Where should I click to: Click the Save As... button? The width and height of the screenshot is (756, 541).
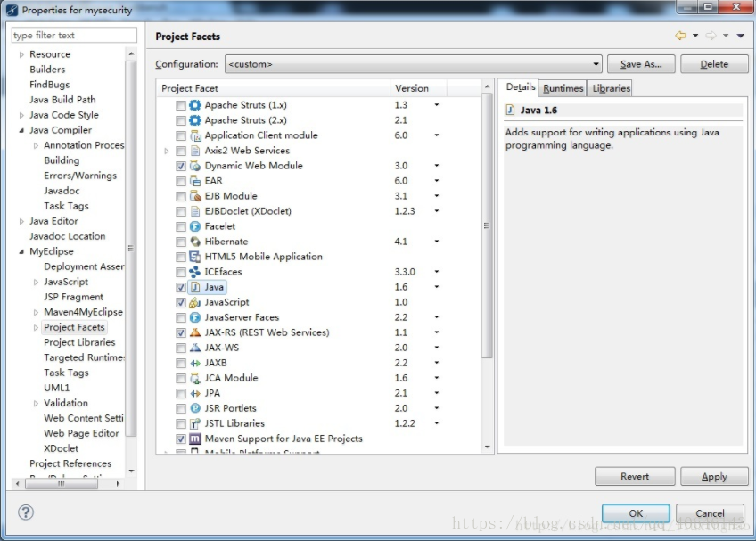click(641, 64)
